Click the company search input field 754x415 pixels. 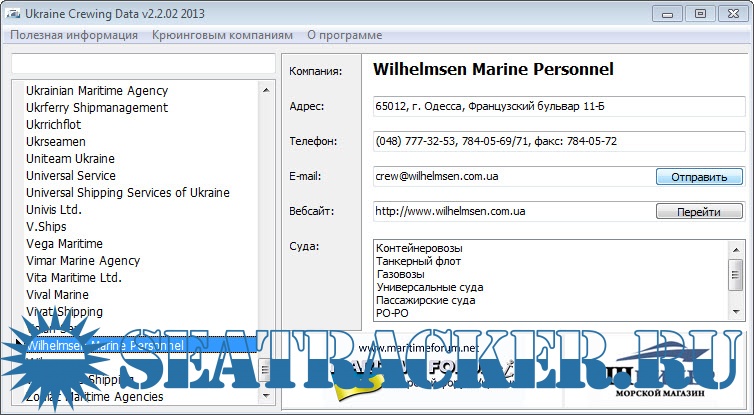[142, 64]
